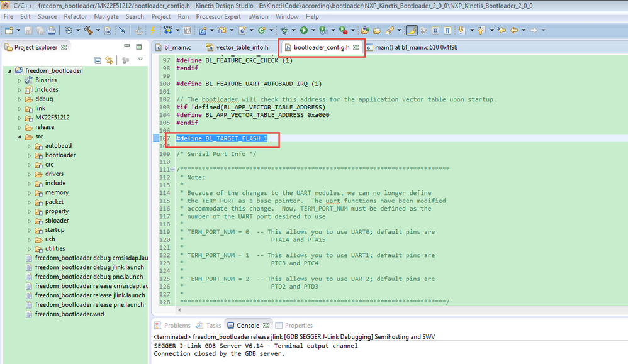This screenshot has height=364, width=628.
Task: Switch to the vector_table_info.h tab
Action: coord(237,47)
